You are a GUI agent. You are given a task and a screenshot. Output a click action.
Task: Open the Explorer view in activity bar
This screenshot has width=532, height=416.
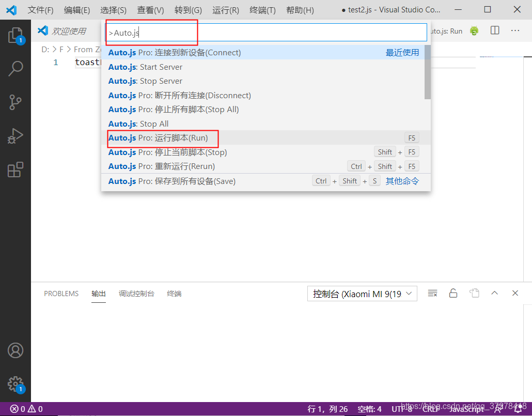15,35
